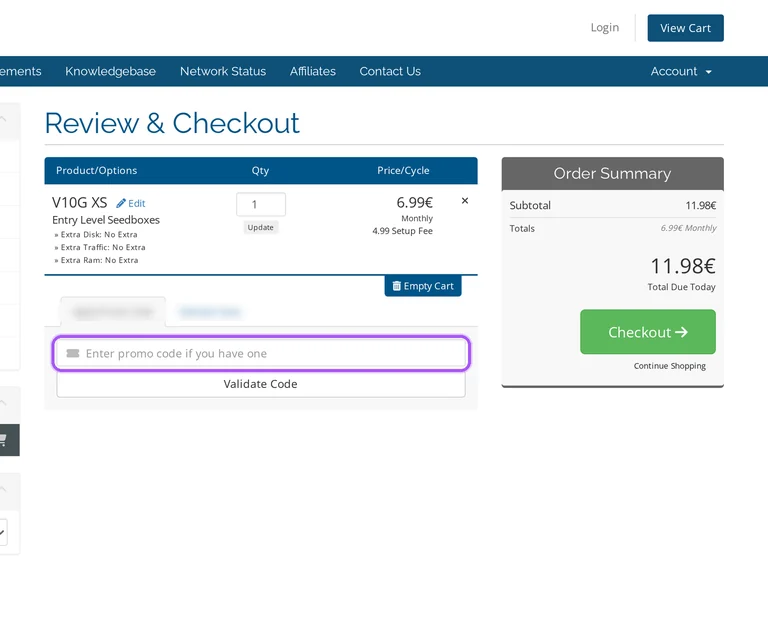Focus the quantity field showing 1
The height and width of the screenshot is (634, 768).
[x=261, y=204]
